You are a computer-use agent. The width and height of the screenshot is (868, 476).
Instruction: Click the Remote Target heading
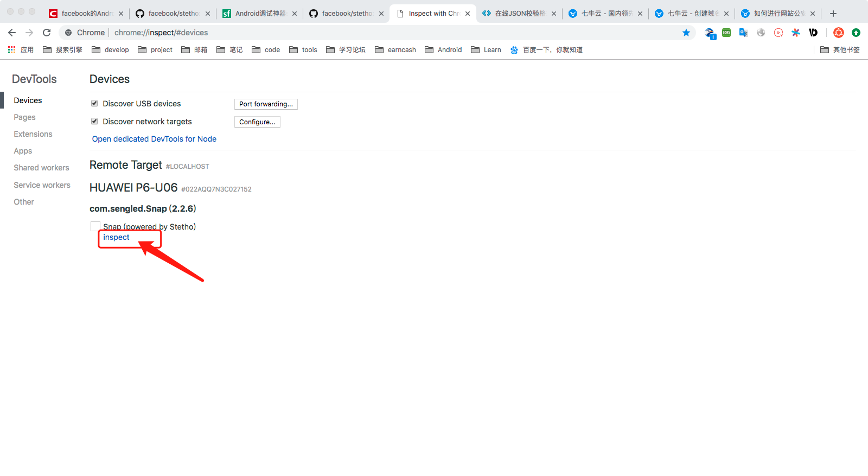coord(126,165)
